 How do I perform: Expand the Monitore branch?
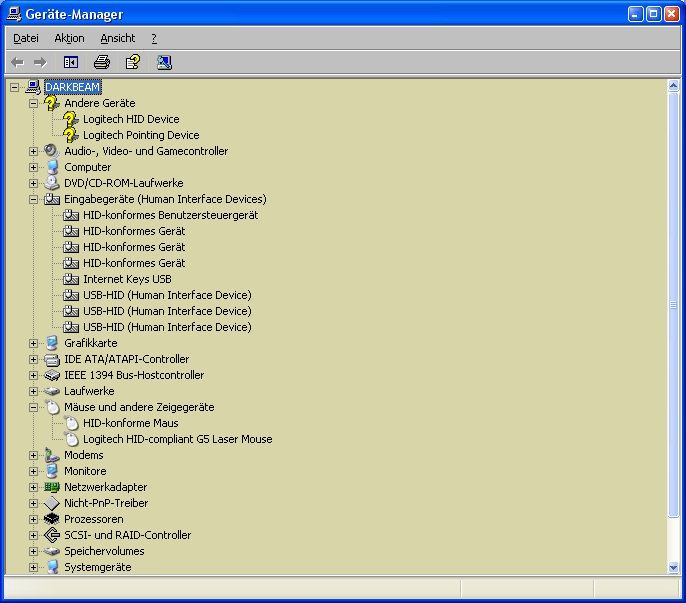(x=33, y=471)
